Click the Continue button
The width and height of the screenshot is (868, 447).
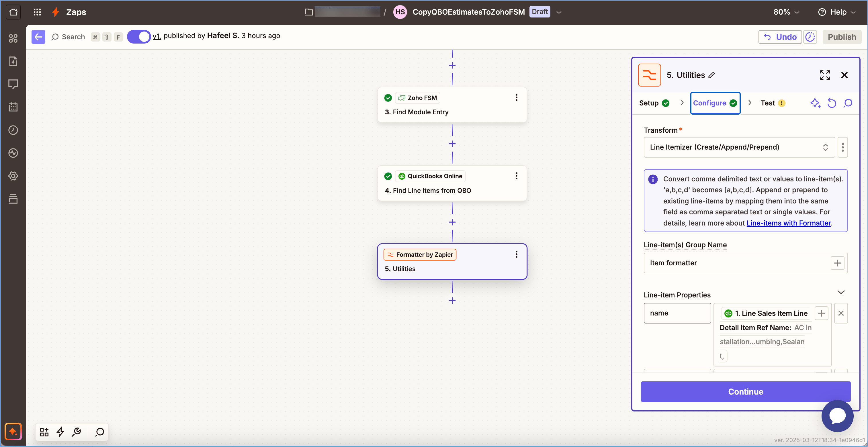pyautogui.click(x=745, y=391)
